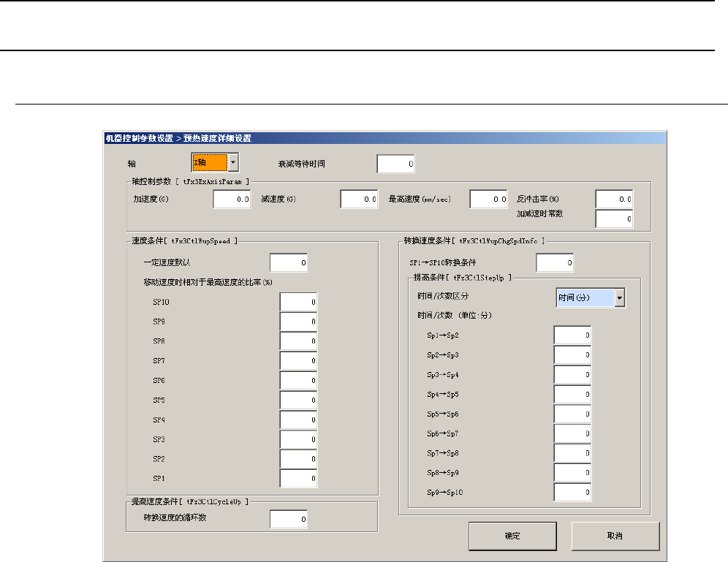728x562 pixels.
Task: Focus the 转换速度的循环数 input field
Action: point(289,519)
